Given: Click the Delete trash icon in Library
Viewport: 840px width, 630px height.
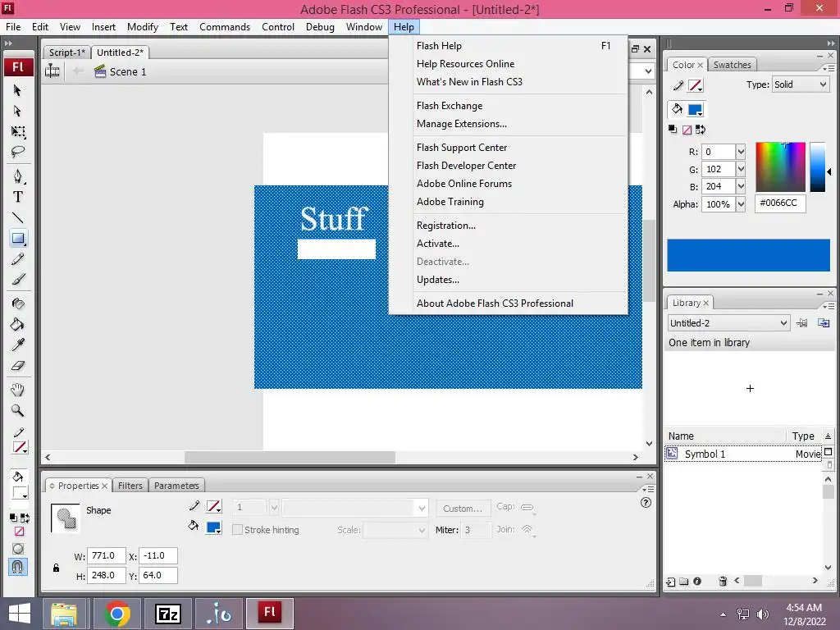Looking at the screenshot, I should (x=723, y=582).
